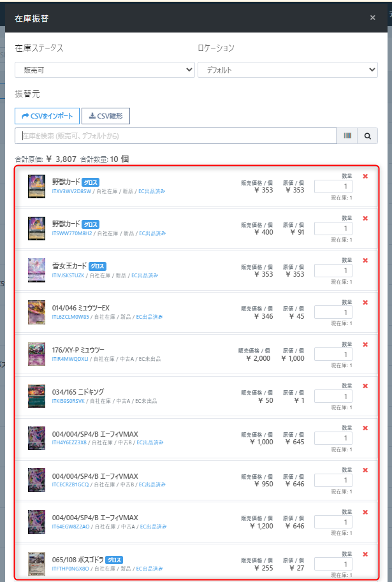Click the 034/165 ニドキング card thumbnail
Image resolution: width=392 pixels, height=582 pixels.
tap(37, 396)
